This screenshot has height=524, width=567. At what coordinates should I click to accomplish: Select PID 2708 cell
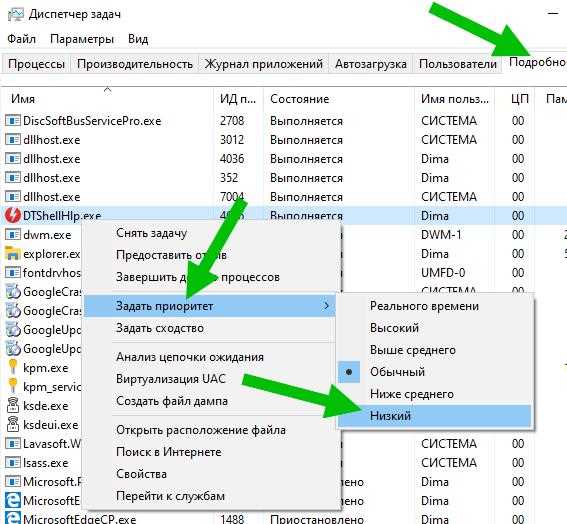point(232,120)
